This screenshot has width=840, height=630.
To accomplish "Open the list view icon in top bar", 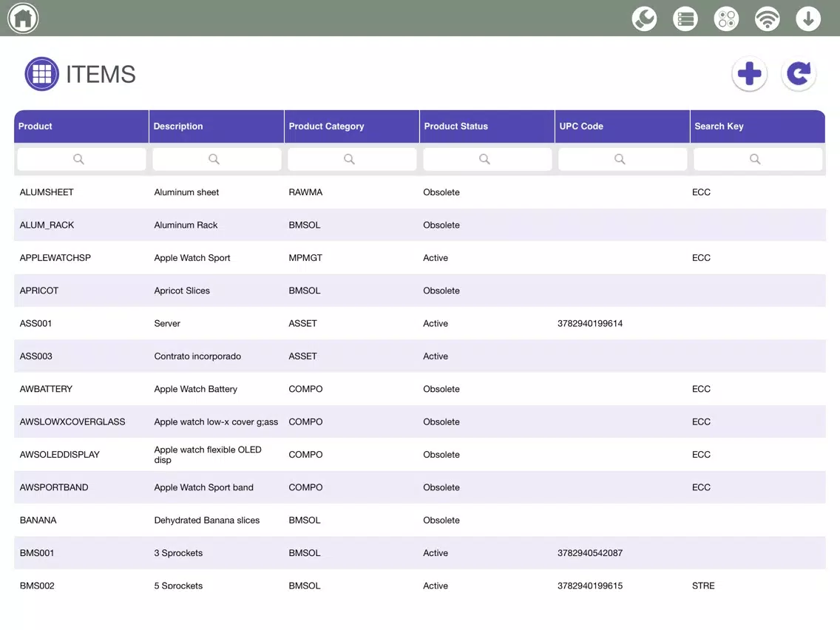I will click(x=685, y=18).
